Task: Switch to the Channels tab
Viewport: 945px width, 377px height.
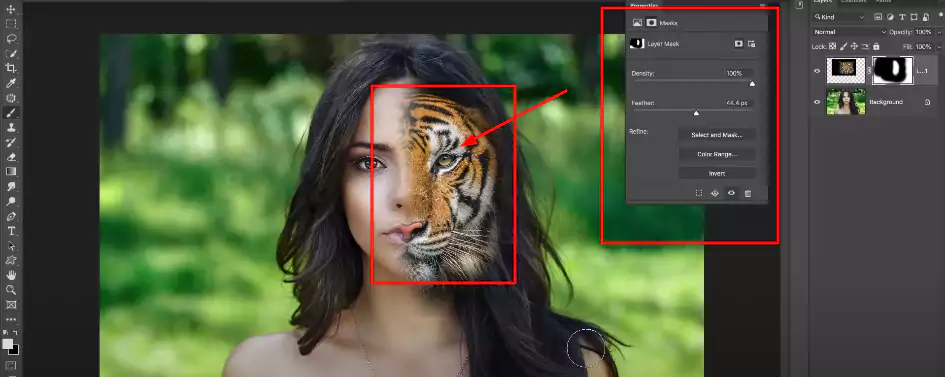Action: [x=853, y=2]
